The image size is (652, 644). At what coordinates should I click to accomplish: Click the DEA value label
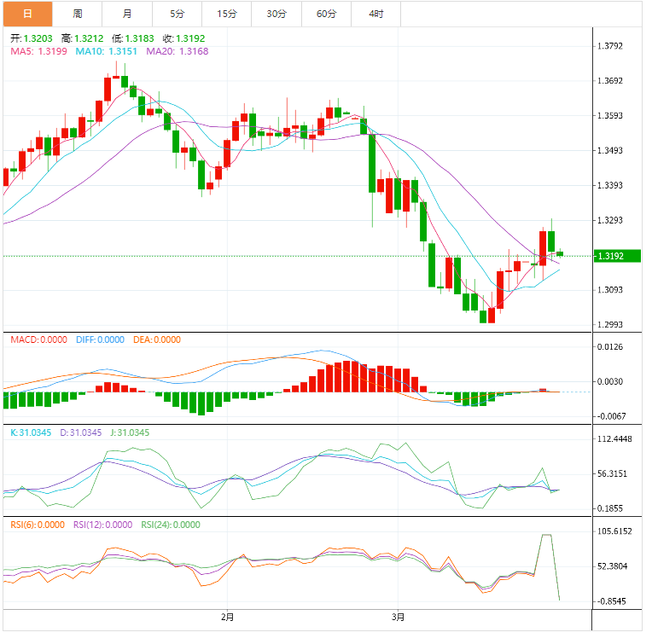pyautogui.click(x=157, y=339)
